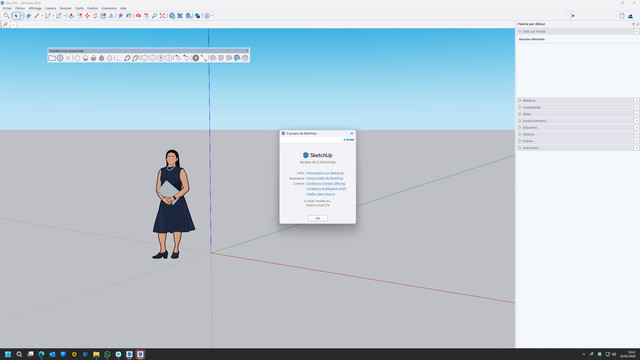This screenshot has height=360, width=640.
Task: Click the round dark plus icon in Scan Essentials
Action: pos(196,58)
